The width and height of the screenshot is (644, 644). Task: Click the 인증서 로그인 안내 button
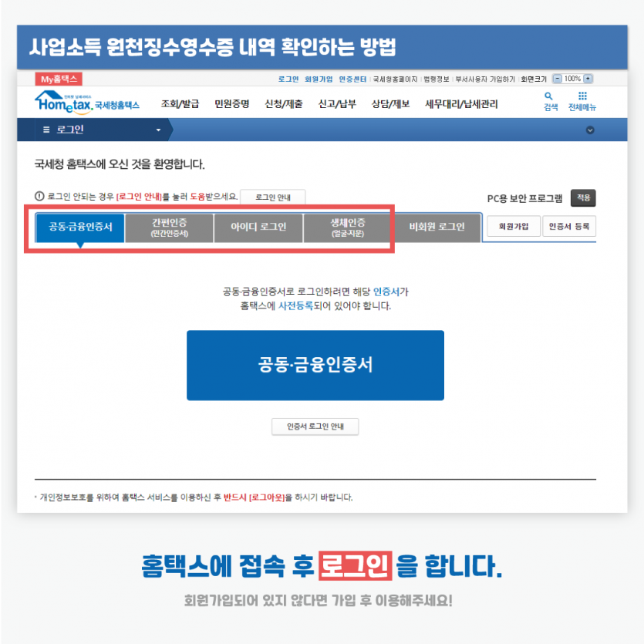click(315, 427)
